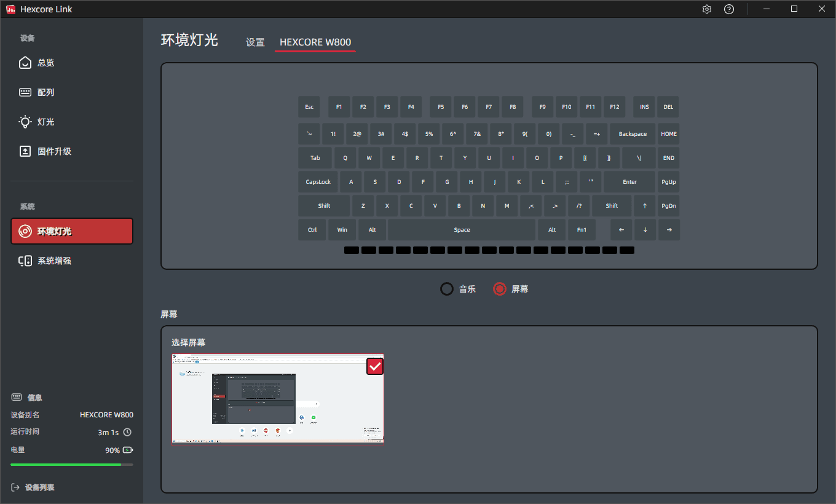Open 总览 overview in sidebar
The image size is (836, 504).
click(x=72, y=63)
